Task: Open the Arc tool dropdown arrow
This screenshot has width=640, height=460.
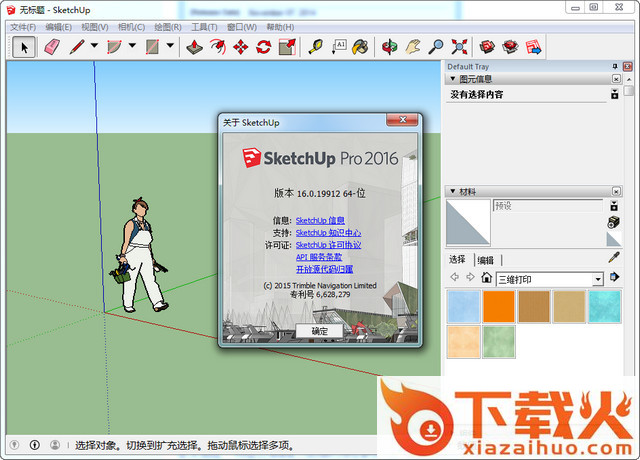Action: (132, 46)
